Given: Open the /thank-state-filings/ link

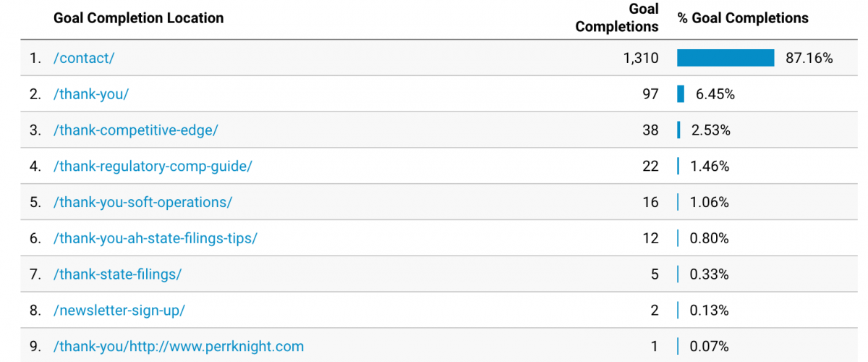Looking at the screenshot, I should click(118, 275).
